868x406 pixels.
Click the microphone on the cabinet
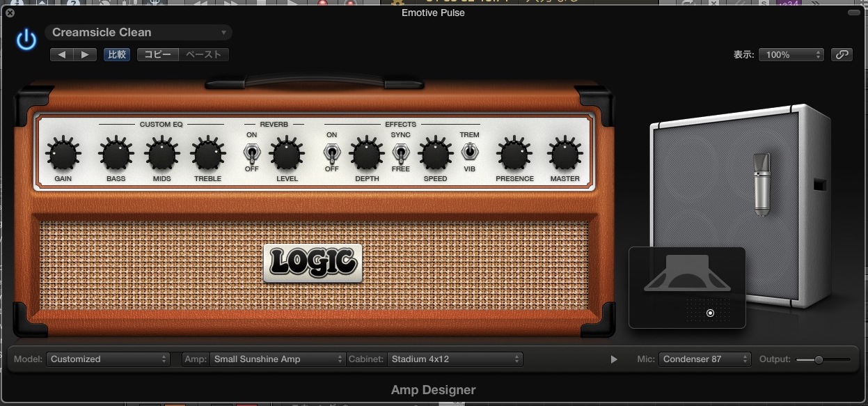coord(763,183)
